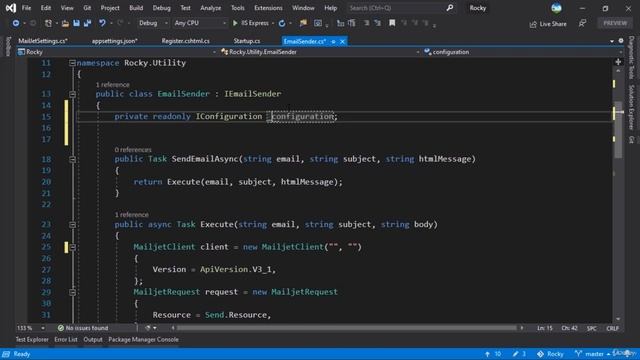The image size is (640, 360).
Task: Click the browser refresh icon
Action: [x=282, y=23]
